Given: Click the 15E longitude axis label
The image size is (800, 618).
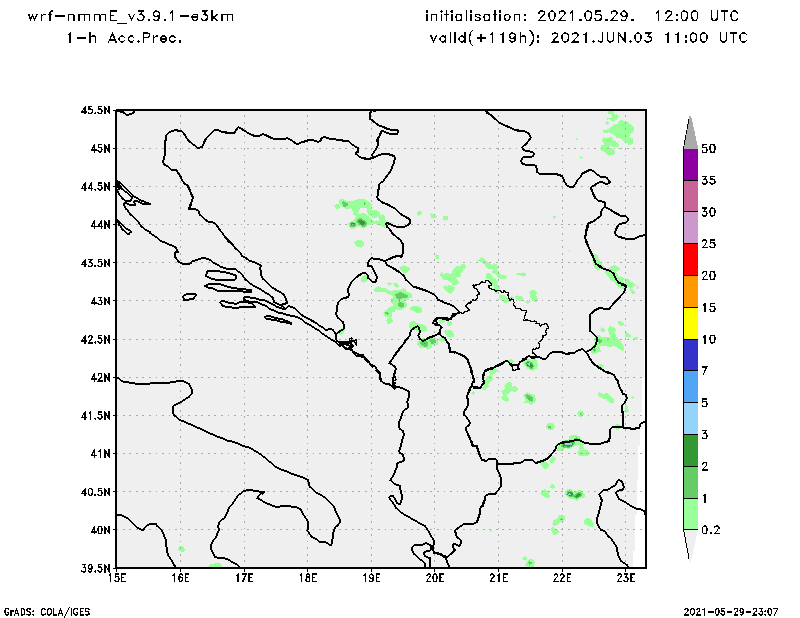Looking at the screenshot, I should coord(117,578).
